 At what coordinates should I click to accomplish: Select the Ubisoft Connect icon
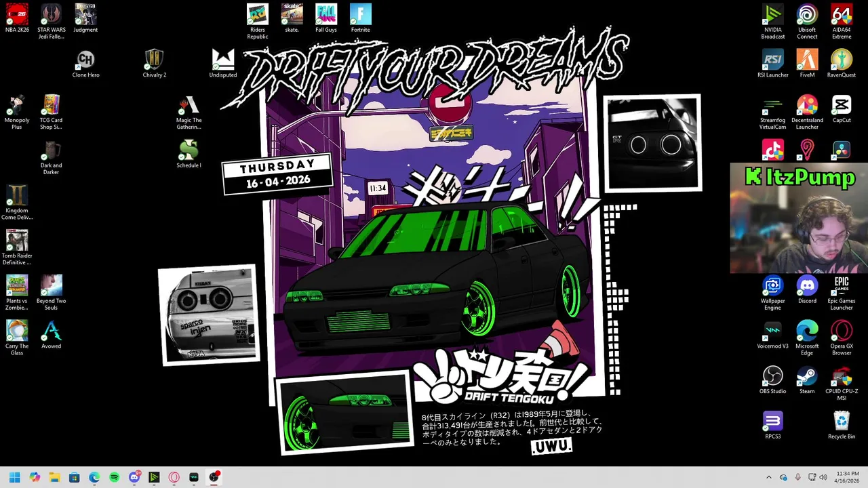coord(807,22)
